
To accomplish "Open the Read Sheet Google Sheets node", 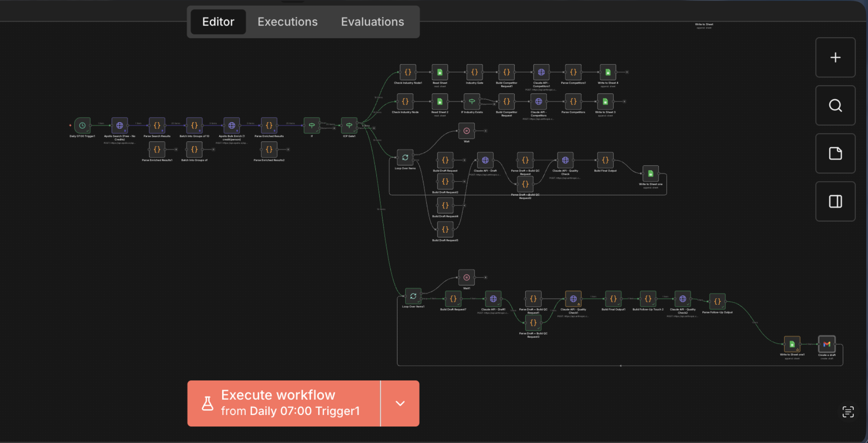I will coord(439,72).
